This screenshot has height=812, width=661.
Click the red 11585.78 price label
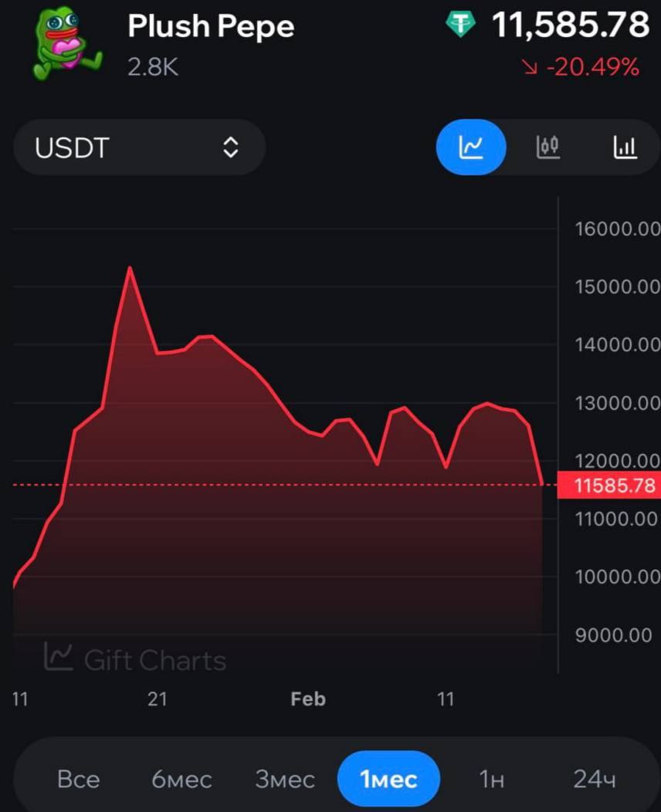615,486
